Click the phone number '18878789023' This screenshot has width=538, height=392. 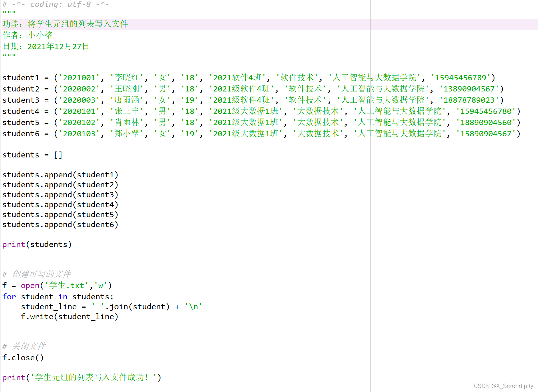click(469, 100)
